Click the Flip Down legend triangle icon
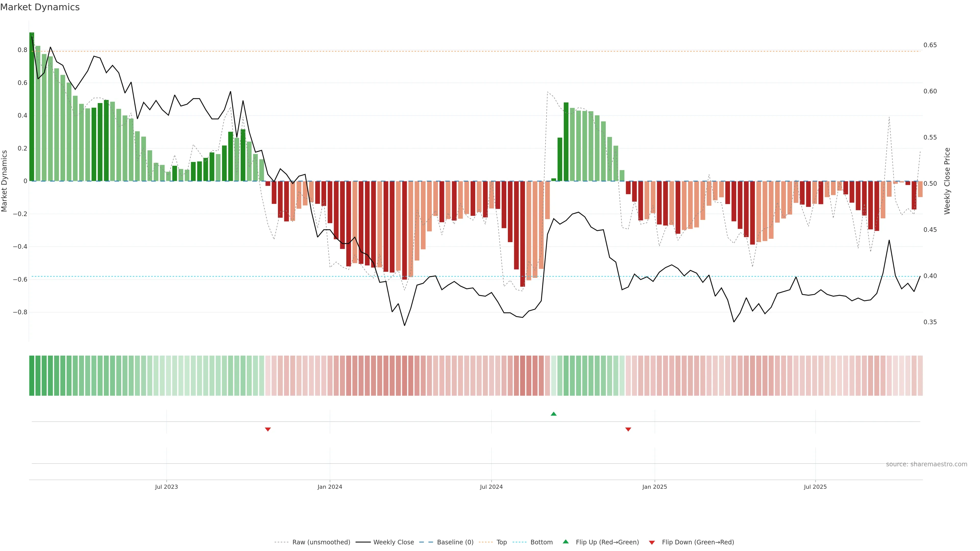The height and width of the screenshot is (551, 980). [x=652, y=543]
